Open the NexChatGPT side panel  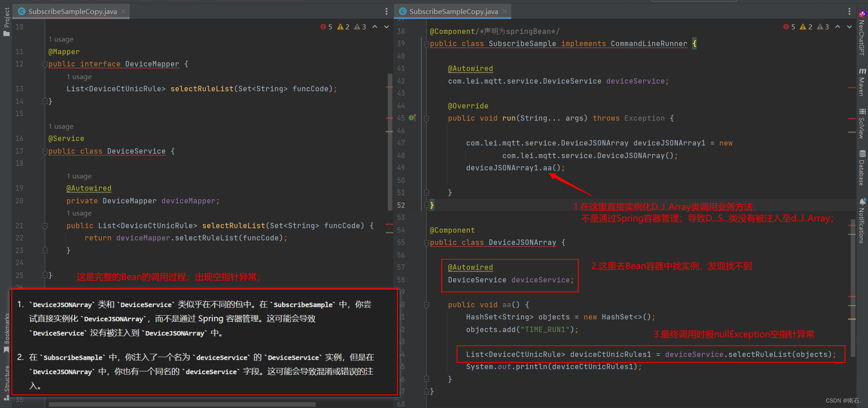pos(862,33)
